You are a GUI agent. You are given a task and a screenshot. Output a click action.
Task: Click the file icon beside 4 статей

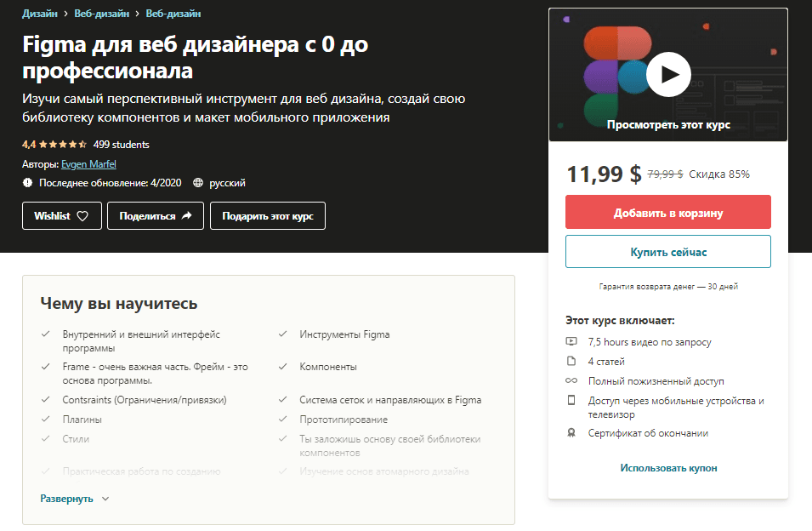click(571, 361)
